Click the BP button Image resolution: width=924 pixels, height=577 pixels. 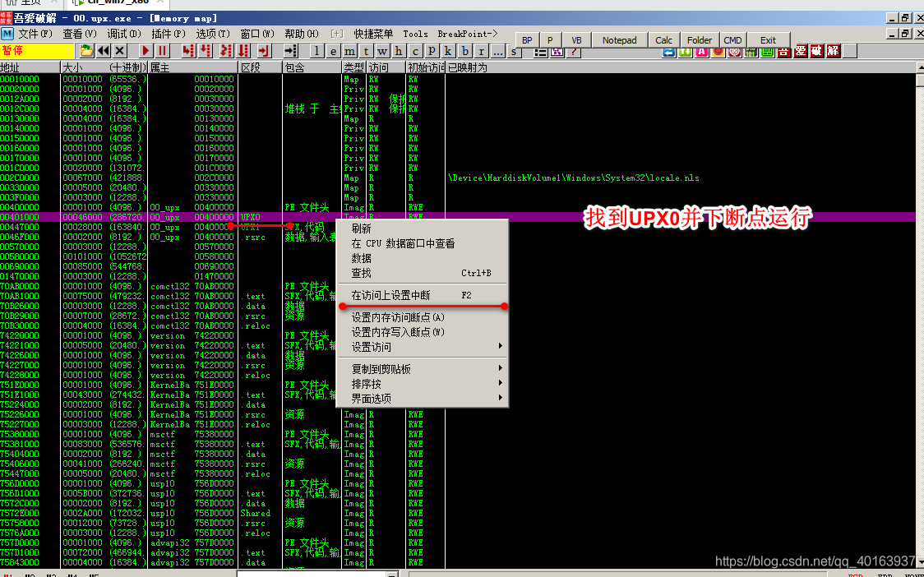527,40
